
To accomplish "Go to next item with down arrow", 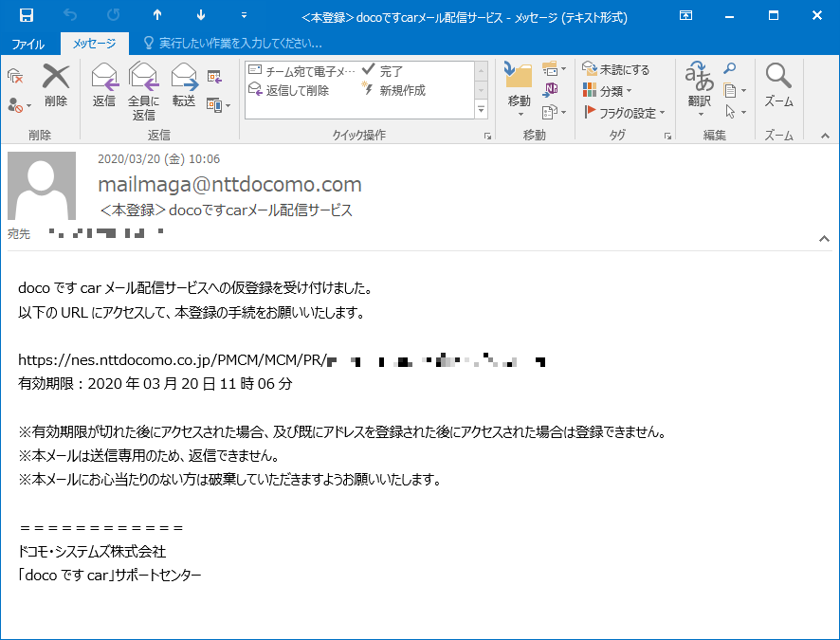I will point(201,15).
